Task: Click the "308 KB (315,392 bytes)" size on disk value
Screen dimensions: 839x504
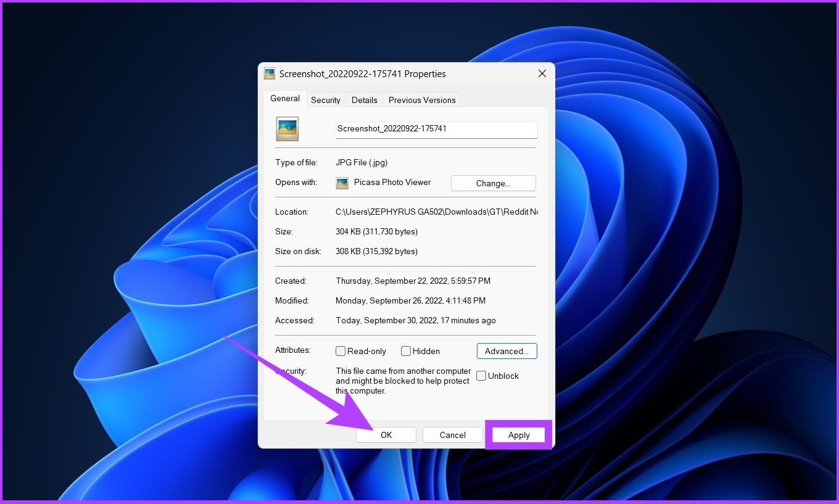Action: pos(377,251)
